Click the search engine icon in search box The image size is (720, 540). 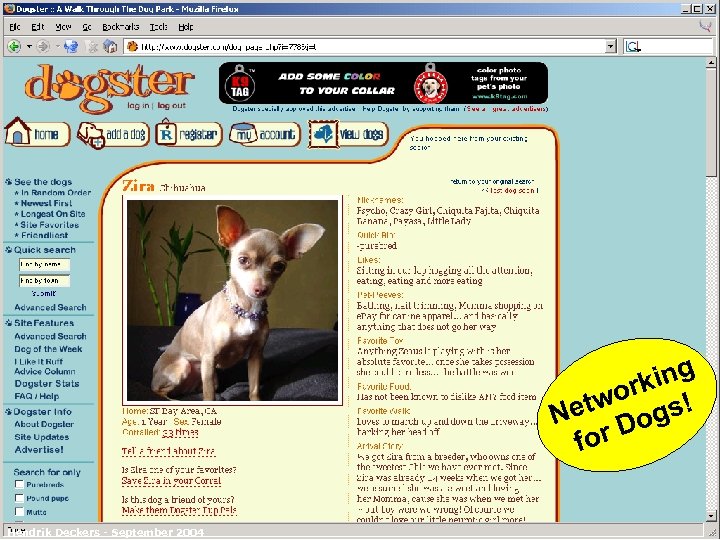coord(633,46)
